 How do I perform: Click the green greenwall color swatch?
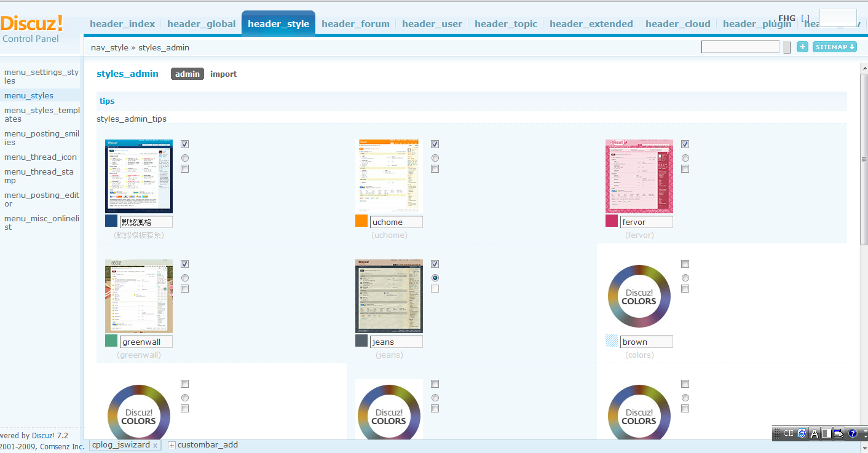pyautogui.click(x=111, y=341)
